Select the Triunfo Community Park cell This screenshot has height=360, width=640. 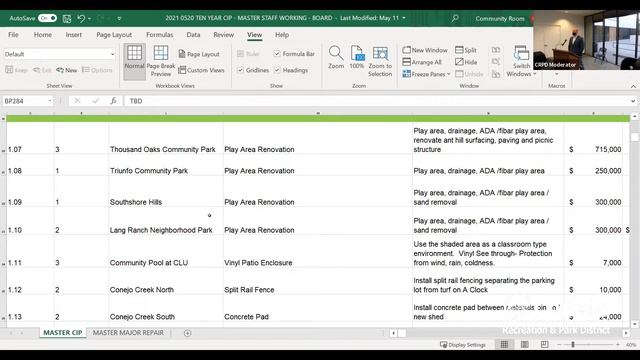[x=166, y=165]
